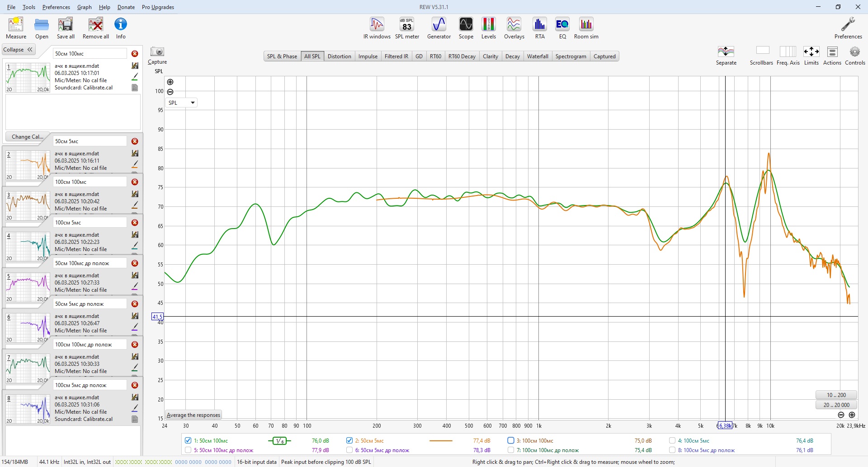Enable trace '8: 100см 5мс др полож'

click(x=672, y=450)
